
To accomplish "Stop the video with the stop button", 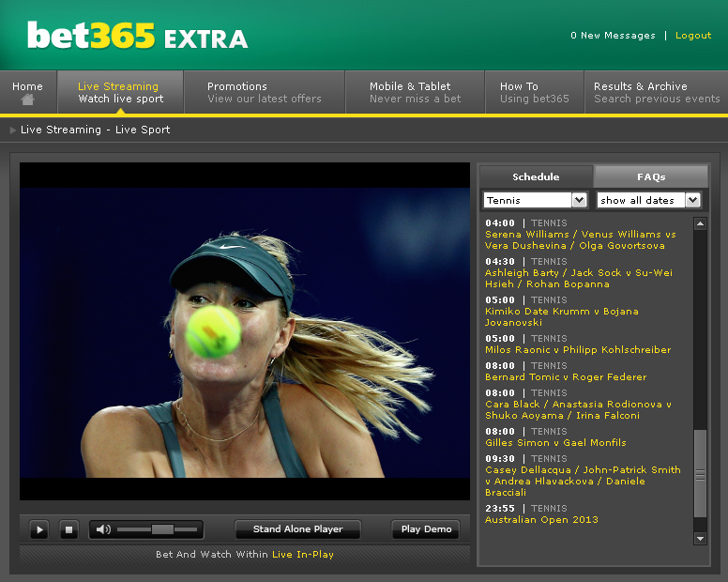I will [x=68, y=529].
